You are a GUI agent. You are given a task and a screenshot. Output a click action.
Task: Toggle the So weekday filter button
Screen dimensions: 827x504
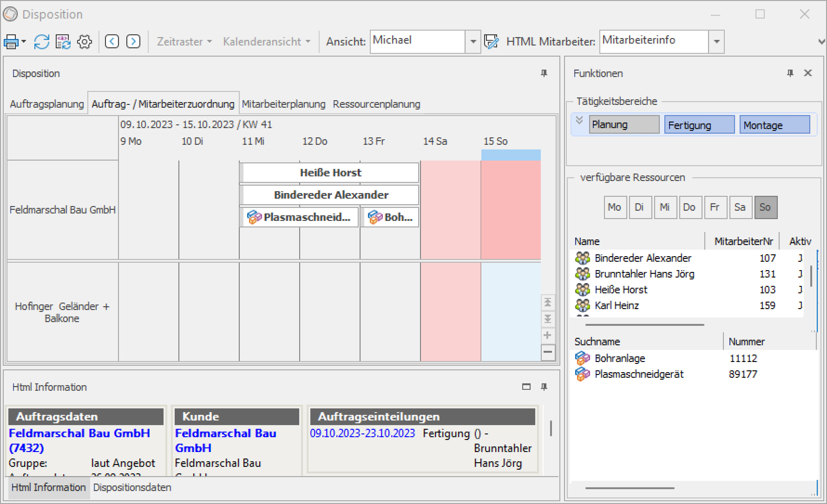pyautogui.click(x=765, y=207)
